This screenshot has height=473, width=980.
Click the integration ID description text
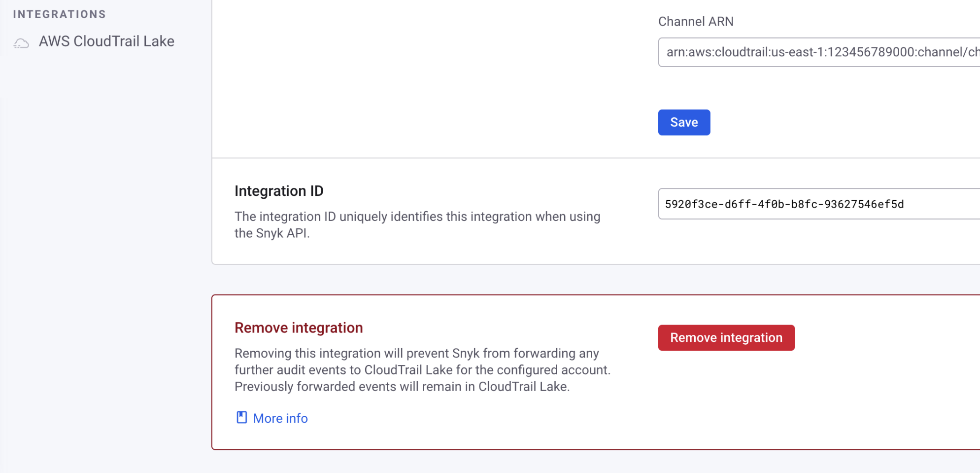pyautogui.click(x=417, y=224)
